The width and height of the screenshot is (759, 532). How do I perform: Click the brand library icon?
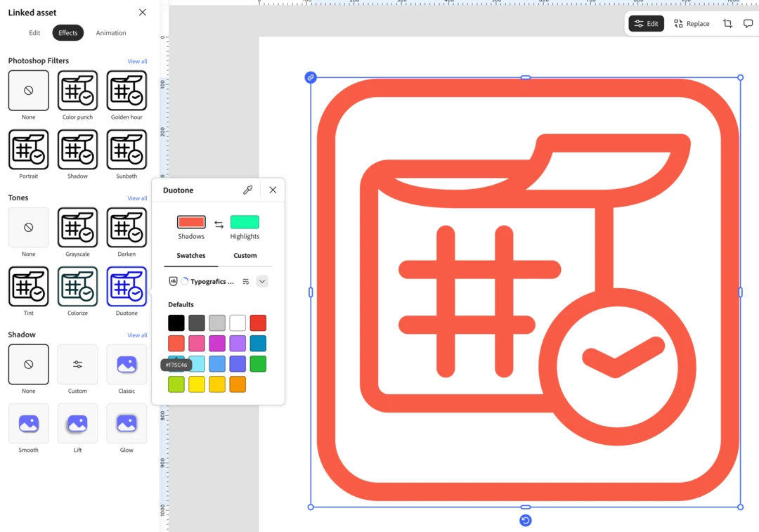(x=173, y=281)
